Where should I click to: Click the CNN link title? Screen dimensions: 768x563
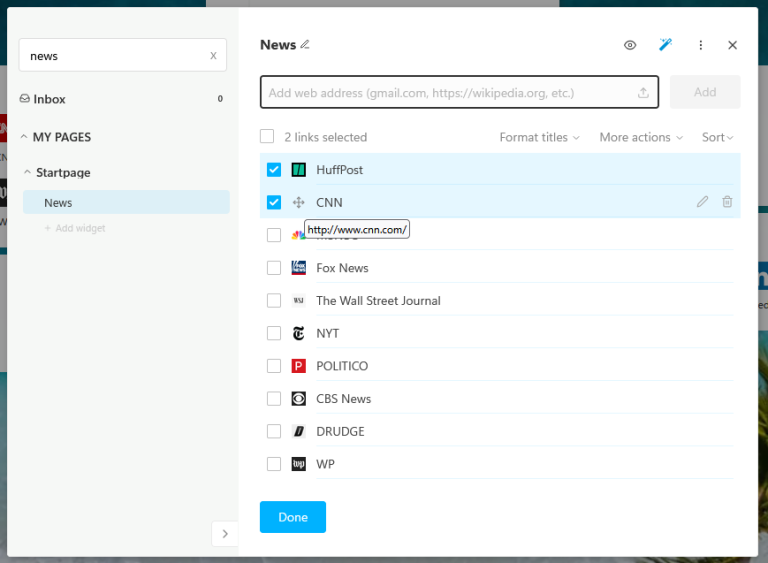point(329,202)
